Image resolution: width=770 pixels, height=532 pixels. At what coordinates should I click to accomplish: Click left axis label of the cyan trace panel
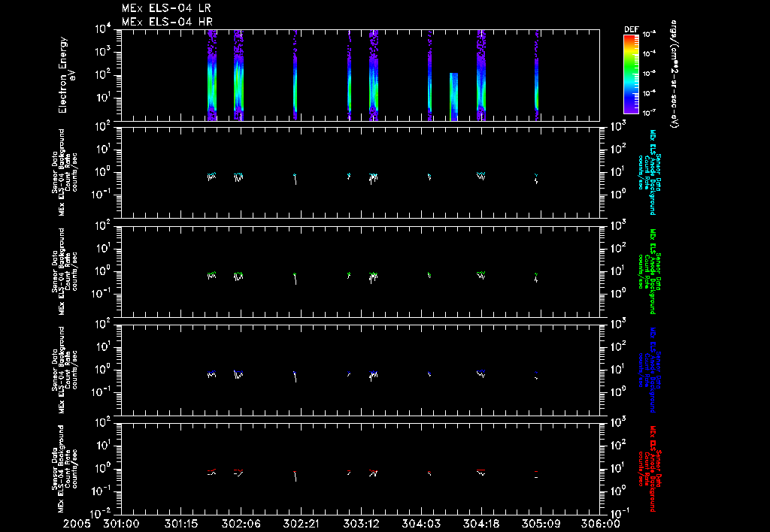tap(65, 172)
